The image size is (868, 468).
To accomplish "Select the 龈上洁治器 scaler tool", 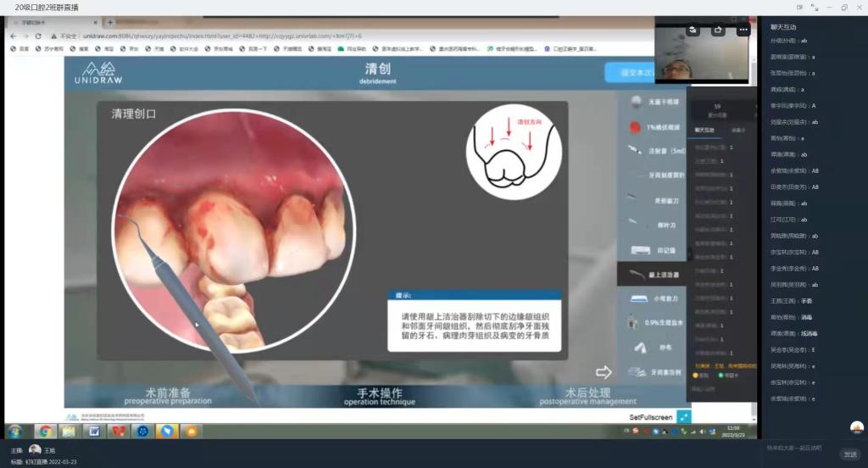I will point(651,274).
